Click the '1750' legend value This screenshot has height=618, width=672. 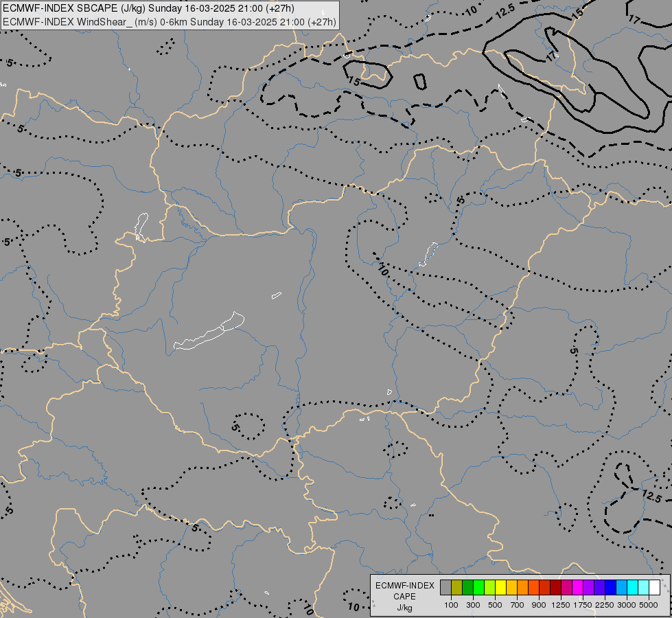[583, 605]
